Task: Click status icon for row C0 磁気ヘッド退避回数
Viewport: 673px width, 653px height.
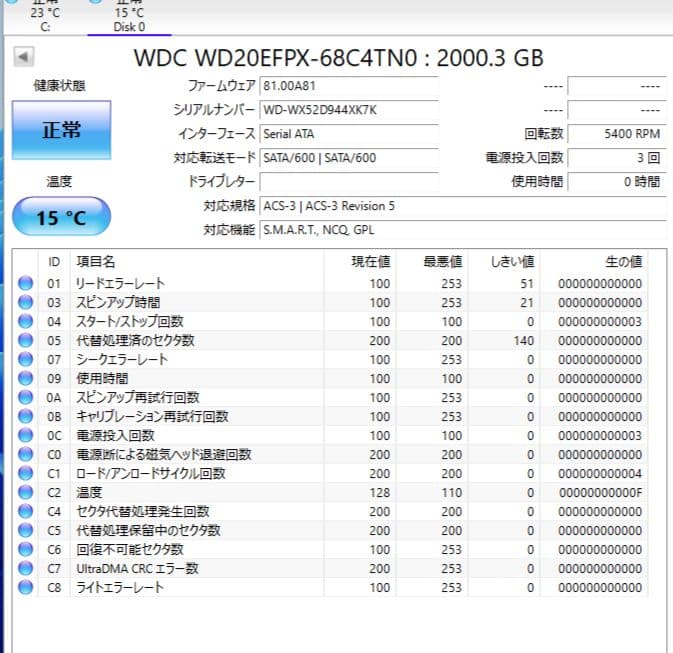Action: [x=26, y=454]
